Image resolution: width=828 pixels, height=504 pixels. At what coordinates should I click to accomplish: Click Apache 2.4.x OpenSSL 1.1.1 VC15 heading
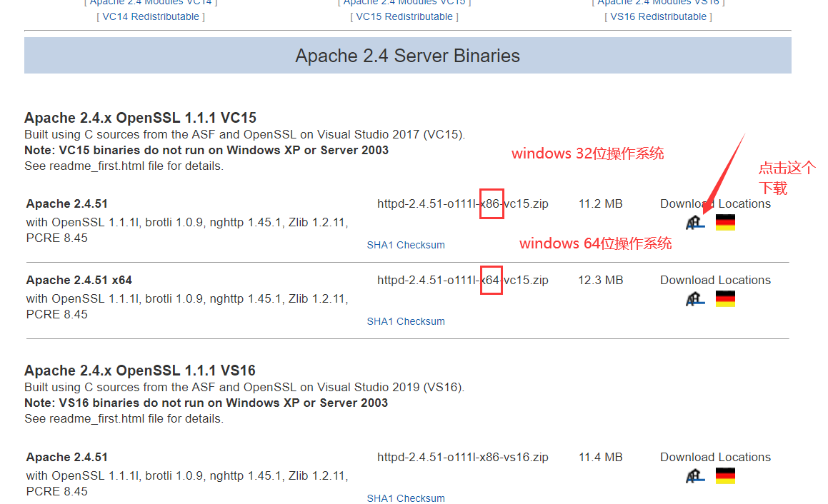[141, 118]
